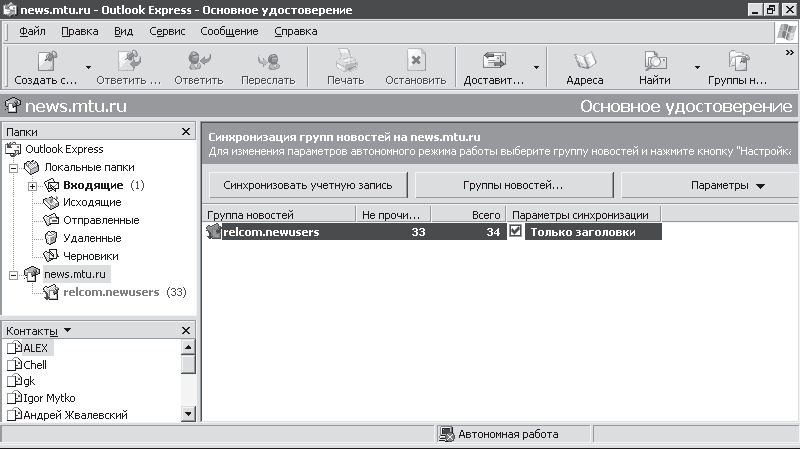Click the news.mtu.ru server icon in tree

[x=32, y=274]
